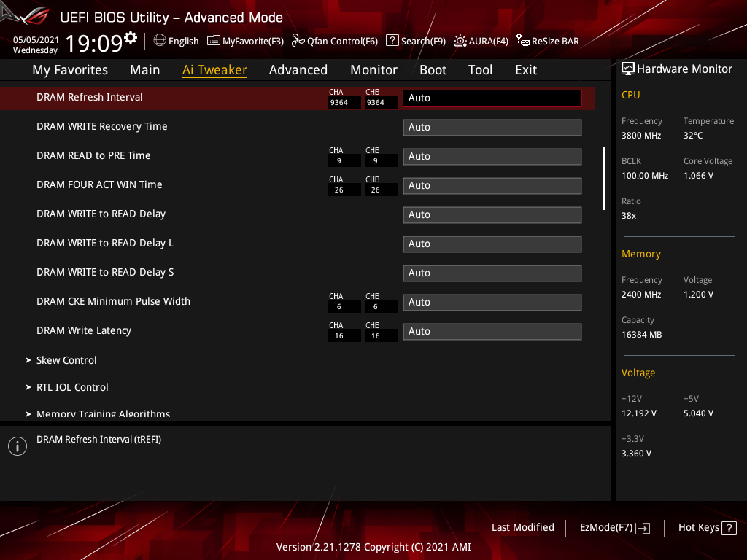This screenshot has width=747, height=560.
Task: Click the EzMode exit arrow icon
Action: click(643, 528)
